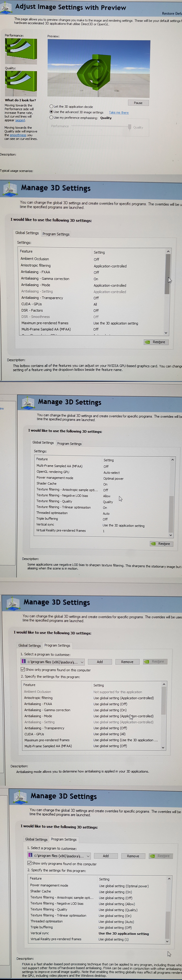Click the plain 'Allow' value for Negative LOD bias
This screenshot has width=182, height=980.
(x=107, y=496)
